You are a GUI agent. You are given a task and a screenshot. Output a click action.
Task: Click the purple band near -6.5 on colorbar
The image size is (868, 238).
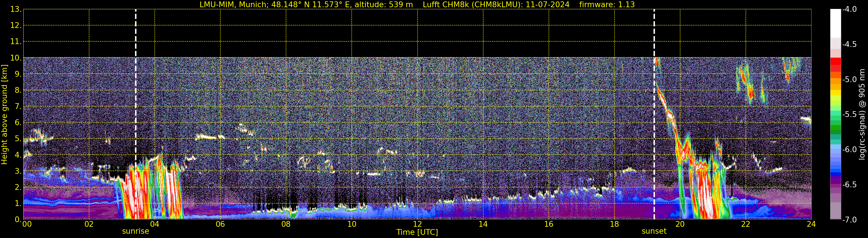[836, 183]
